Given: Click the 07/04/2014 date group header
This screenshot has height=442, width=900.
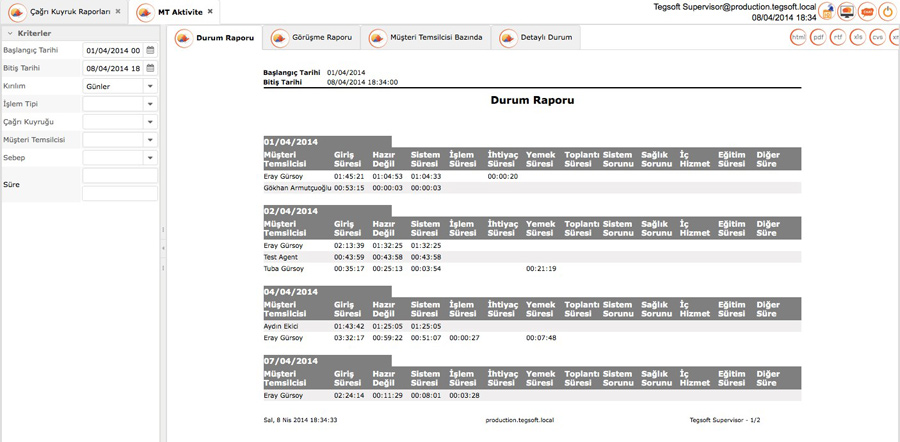Looking at the screenshot, I should click(x=327, y=361).
